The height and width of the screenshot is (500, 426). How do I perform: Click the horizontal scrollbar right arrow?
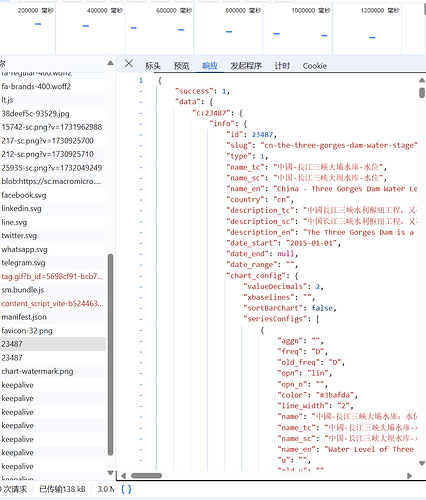[x=410, y=476]
